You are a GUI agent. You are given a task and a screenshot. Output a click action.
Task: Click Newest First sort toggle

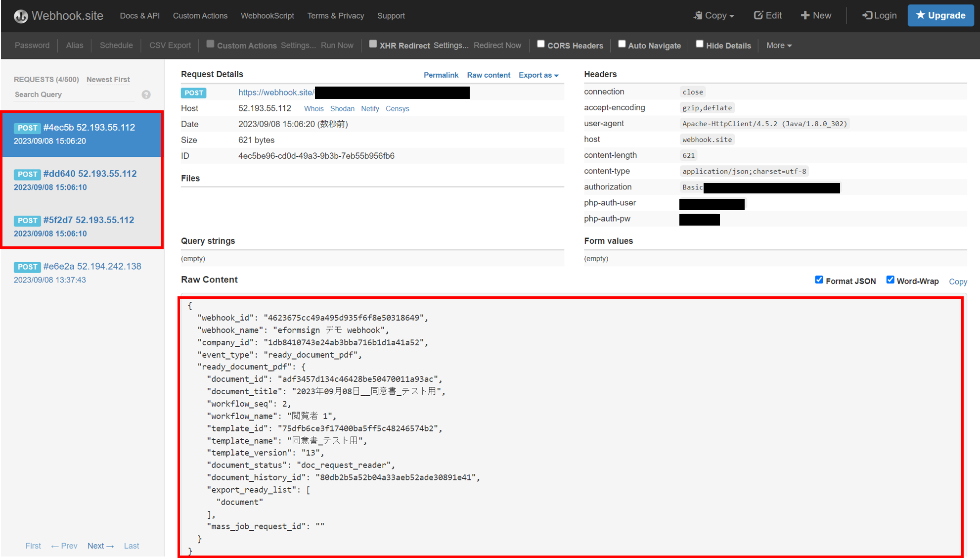(108, 80)
